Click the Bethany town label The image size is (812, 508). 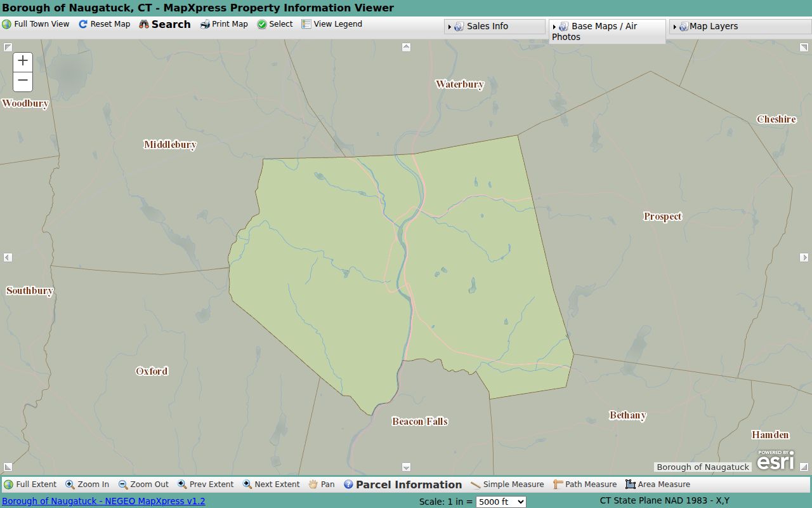pos(628,416)
